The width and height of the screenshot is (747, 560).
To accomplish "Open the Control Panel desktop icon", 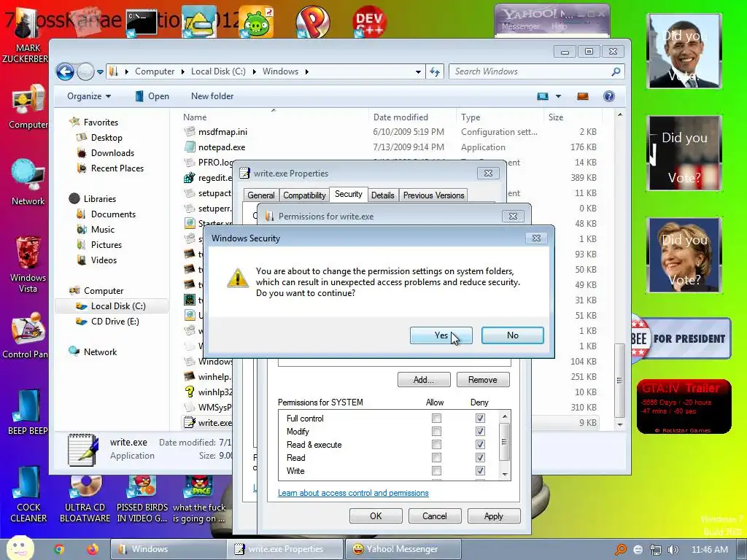I will click(x=26, y=335).
